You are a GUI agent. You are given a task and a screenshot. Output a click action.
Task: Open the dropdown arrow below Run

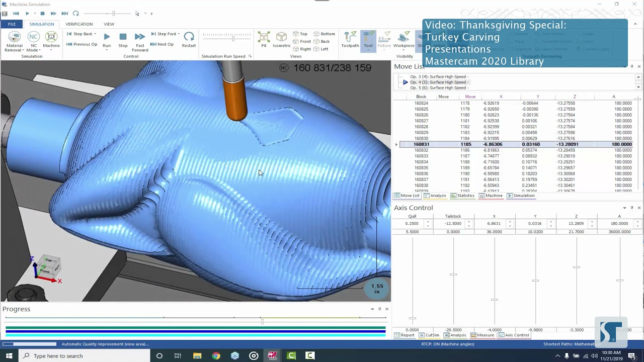tap(107, 50)
